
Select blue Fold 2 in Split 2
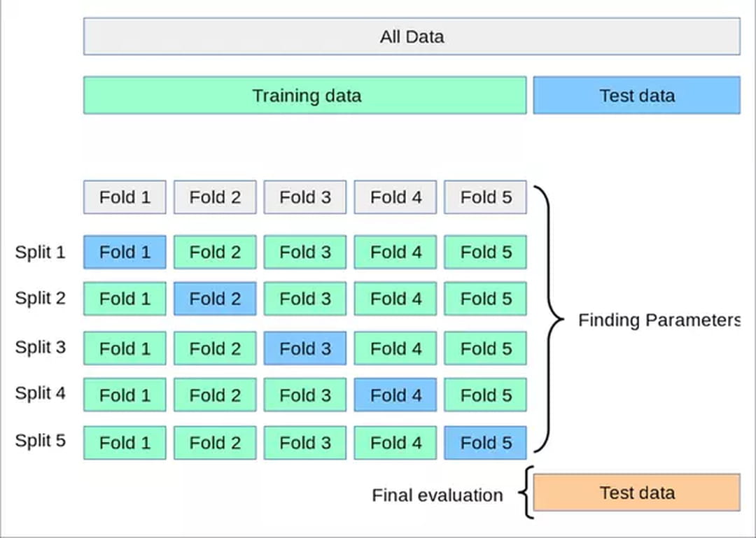tap(215, 299)
